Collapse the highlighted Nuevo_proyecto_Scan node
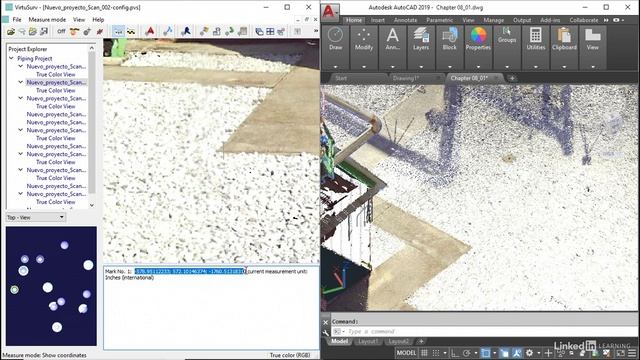Viewport: 640px width, 360px height. [x=20, y=82]
